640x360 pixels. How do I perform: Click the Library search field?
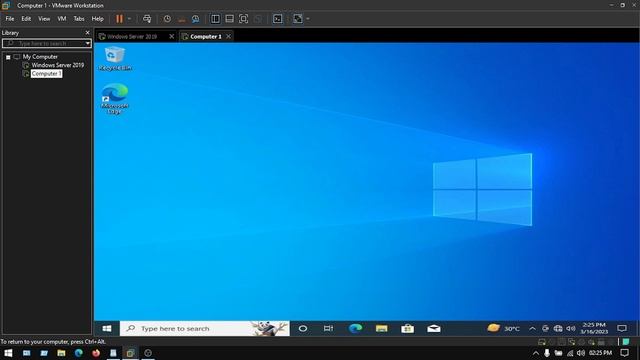coord(43,43)
